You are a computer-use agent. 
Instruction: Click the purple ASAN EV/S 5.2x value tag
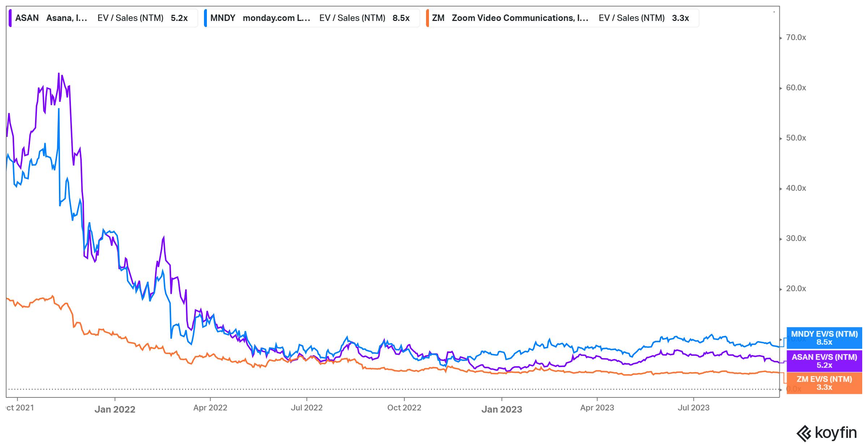click(824, 361)
